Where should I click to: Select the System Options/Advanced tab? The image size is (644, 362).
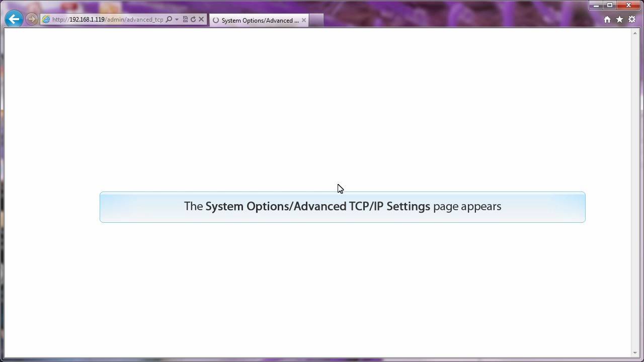259,20
